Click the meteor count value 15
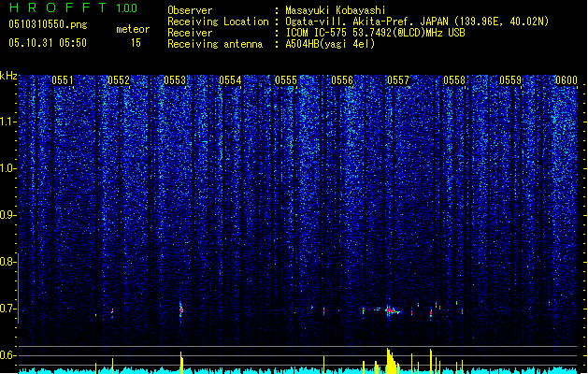 point(136,43)
